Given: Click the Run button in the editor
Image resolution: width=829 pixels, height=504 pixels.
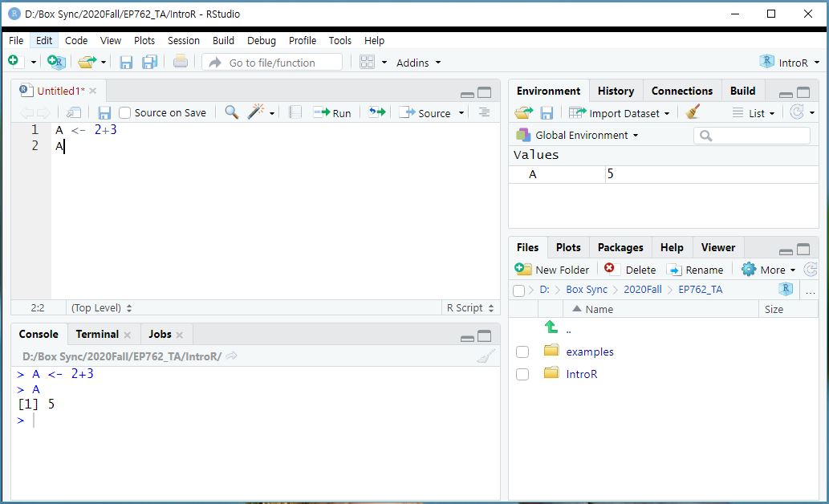Looking at the screenshot, I should 332,113.
